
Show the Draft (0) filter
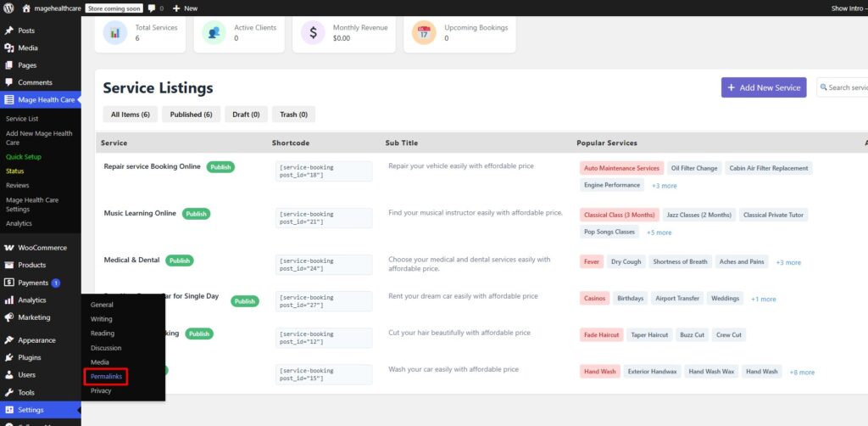(246, 115)
